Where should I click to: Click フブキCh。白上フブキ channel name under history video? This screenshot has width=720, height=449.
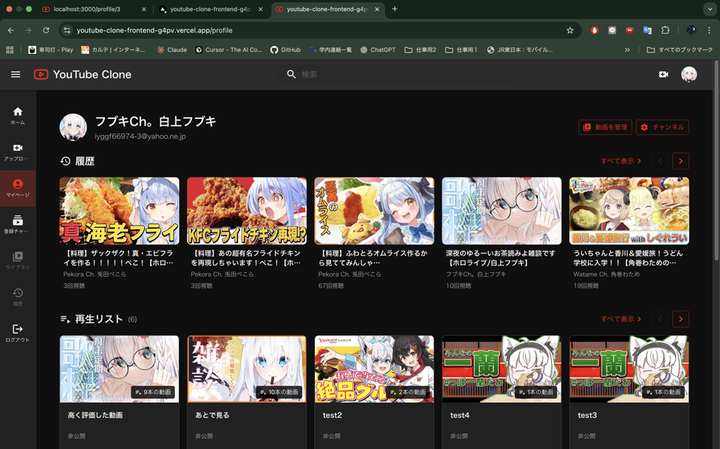coord(476,274)
